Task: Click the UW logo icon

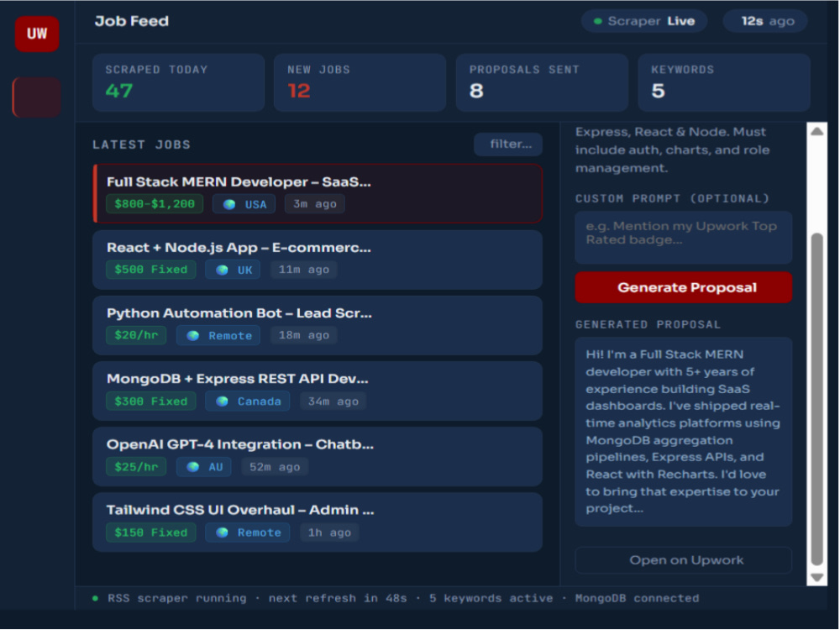Action: click(x=37, y=34)
